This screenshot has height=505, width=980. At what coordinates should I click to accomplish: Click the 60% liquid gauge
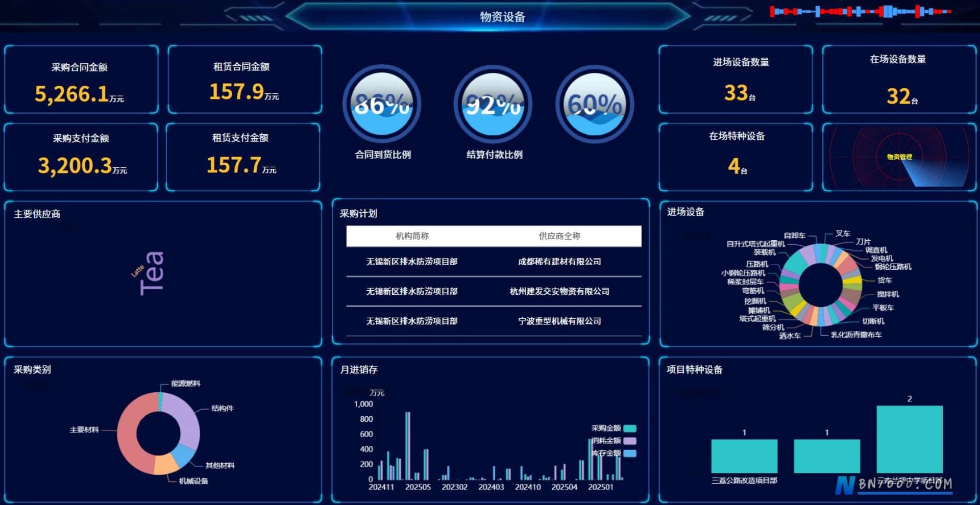(x=595, y=104)
